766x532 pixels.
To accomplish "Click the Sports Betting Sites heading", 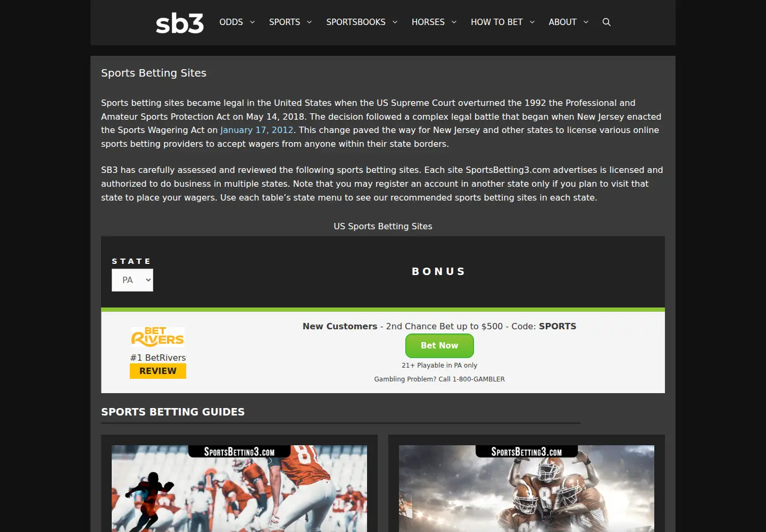I will [x=154, y=73].
